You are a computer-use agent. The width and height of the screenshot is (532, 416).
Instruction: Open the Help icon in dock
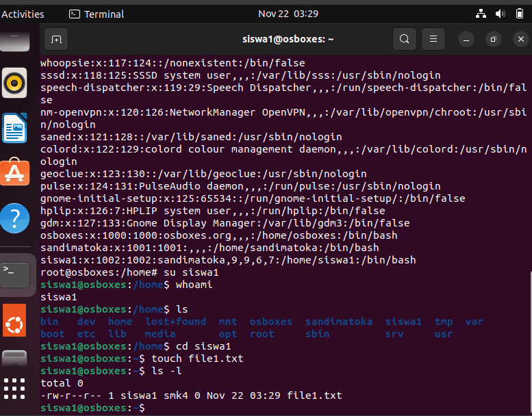click(14, 218)
